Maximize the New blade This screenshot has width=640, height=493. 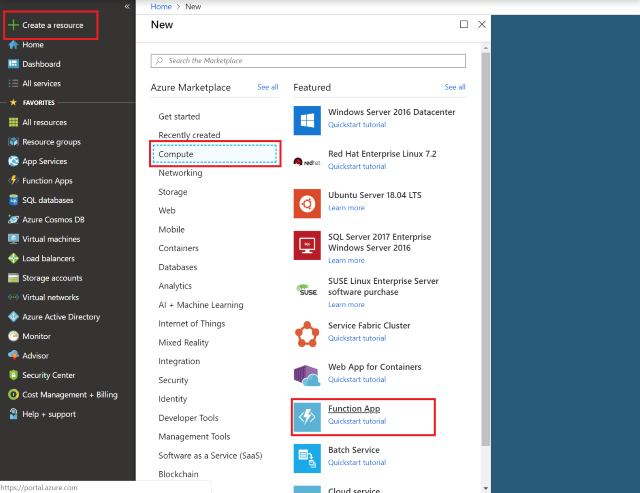tap(464, 24)
